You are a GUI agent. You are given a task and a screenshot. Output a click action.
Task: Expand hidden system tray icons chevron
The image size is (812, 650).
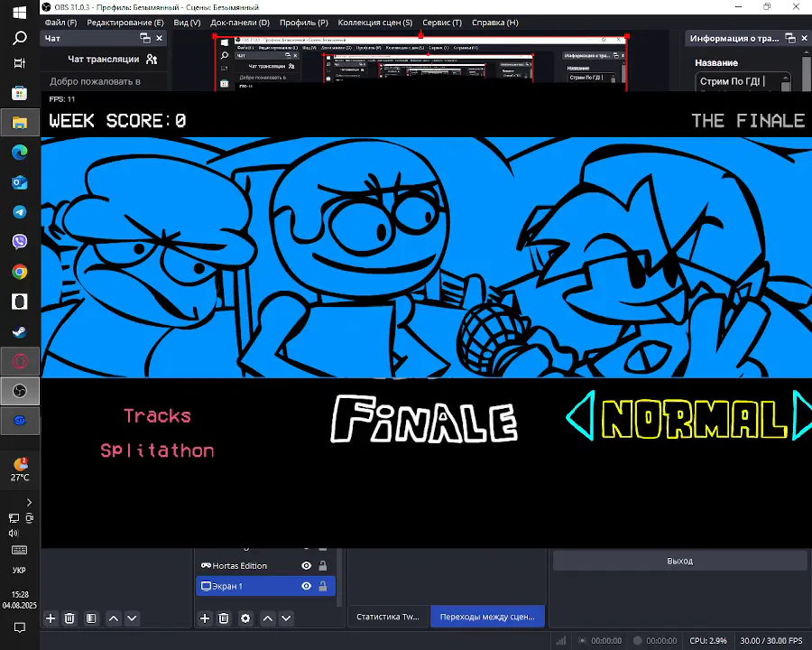29,502
